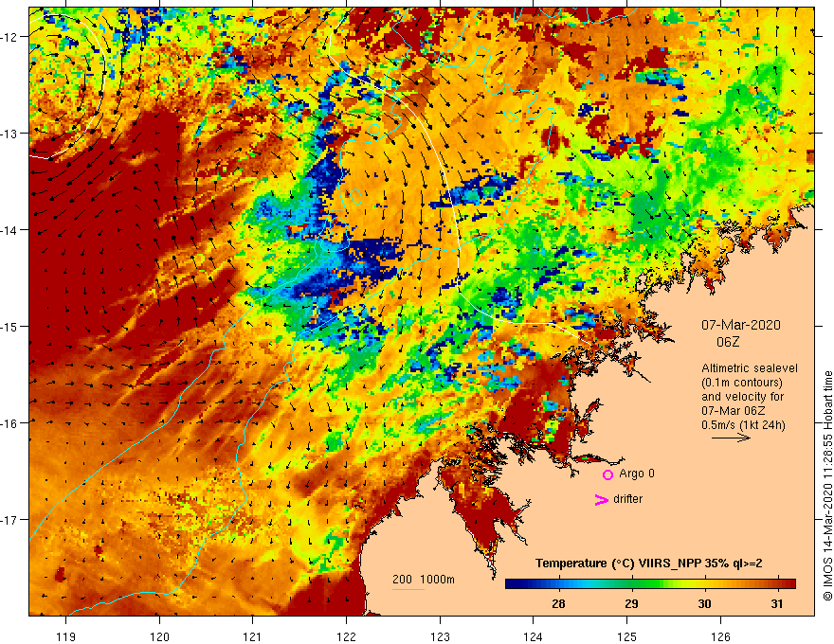Viewport: 834px width, 644px height.
Task: Click longitude axis label 124
Action: [x=534, y=636]
